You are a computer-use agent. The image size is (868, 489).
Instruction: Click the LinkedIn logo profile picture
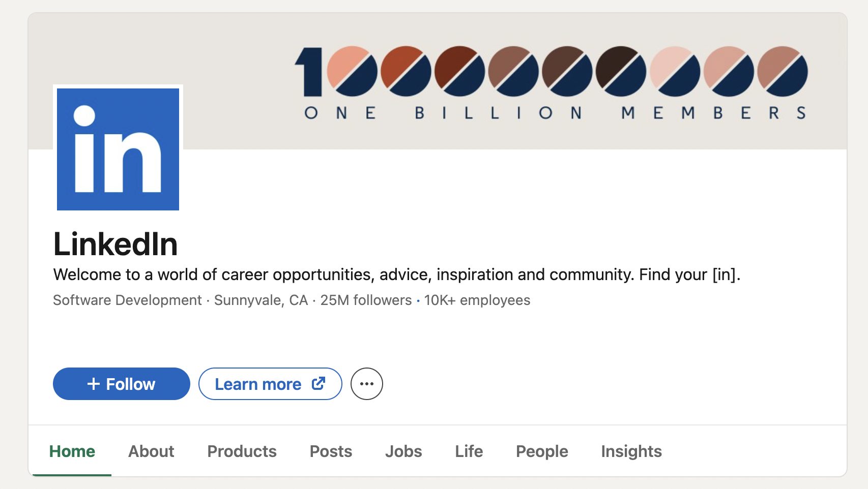[x=118, y=148]
